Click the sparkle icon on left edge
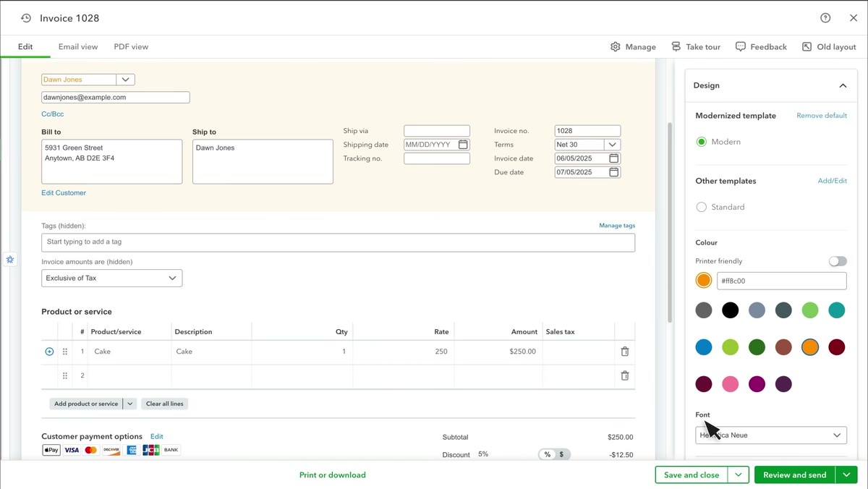 [x=10, y=259]
